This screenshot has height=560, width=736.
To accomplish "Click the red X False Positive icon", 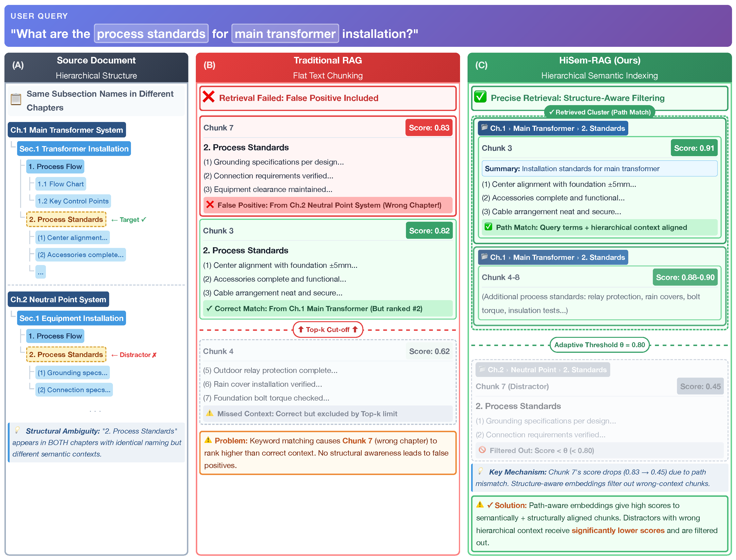I will point(210,205).
